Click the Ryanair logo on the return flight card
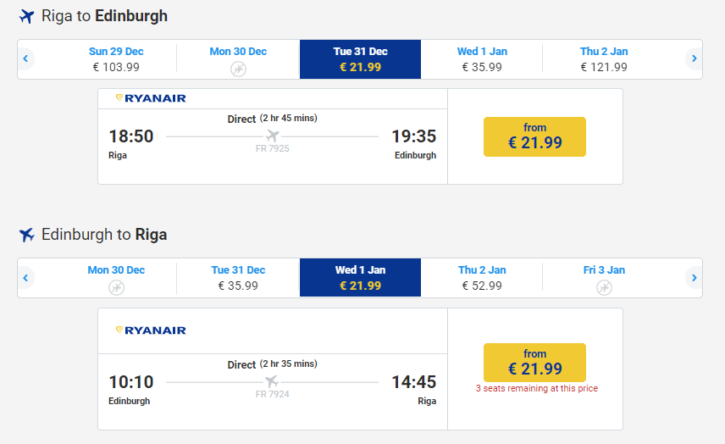 (151, 330)
